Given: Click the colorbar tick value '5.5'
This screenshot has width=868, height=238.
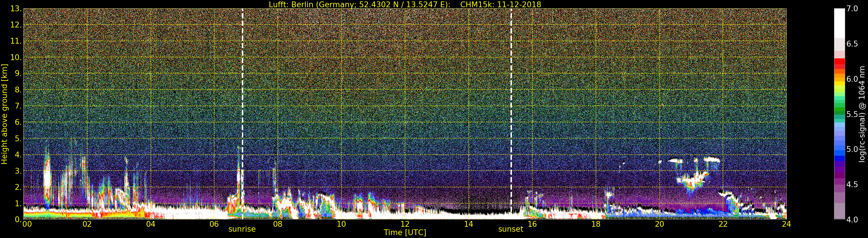Looking at the screenshot, I should (x=852, y=114).
